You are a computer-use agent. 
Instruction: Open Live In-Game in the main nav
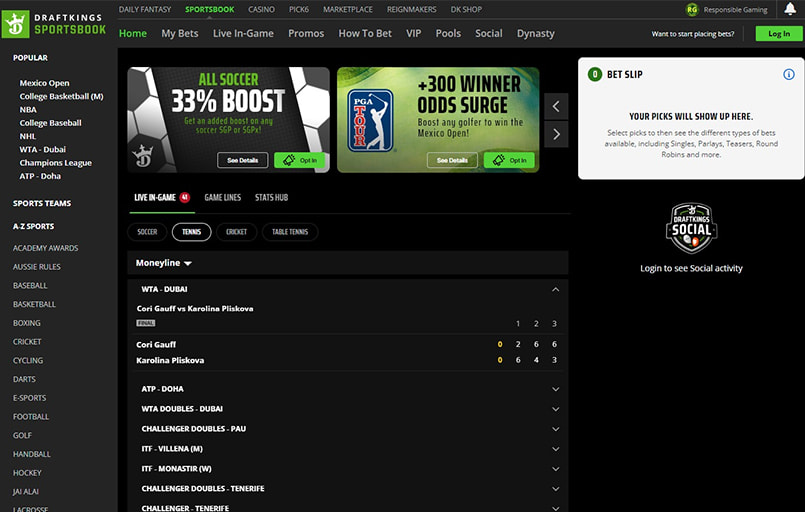point(243,33)
